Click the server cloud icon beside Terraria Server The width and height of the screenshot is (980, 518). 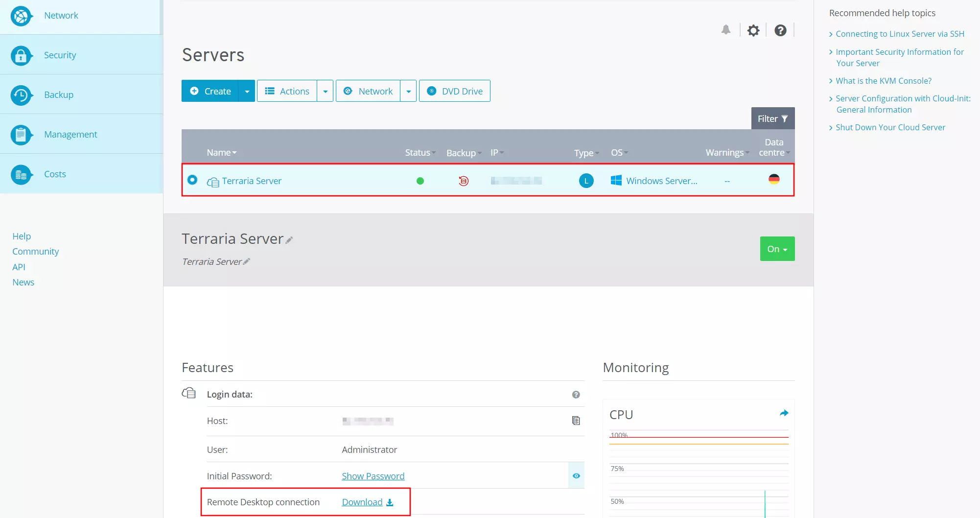click(213, 182)
